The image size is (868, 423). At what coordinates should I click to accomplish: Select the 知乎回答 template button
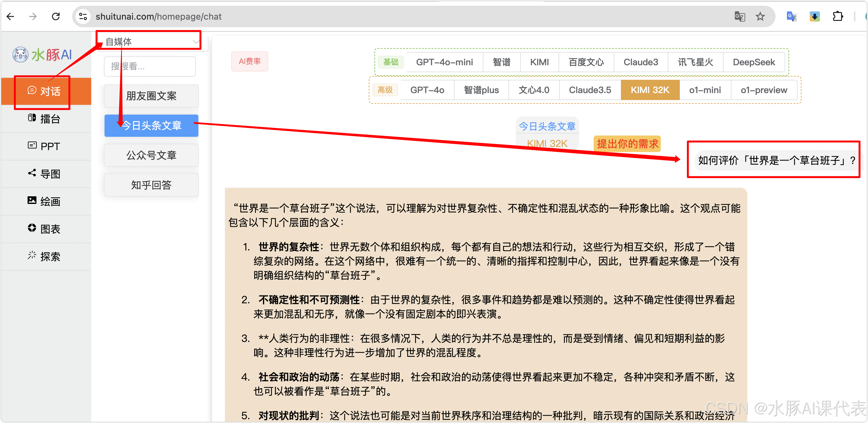tap(151, 185)
